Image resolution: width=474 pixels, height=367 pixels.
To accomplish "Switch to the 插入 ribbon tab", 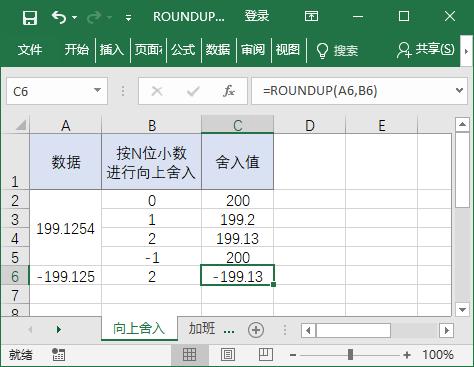I will tap(112, 50).
